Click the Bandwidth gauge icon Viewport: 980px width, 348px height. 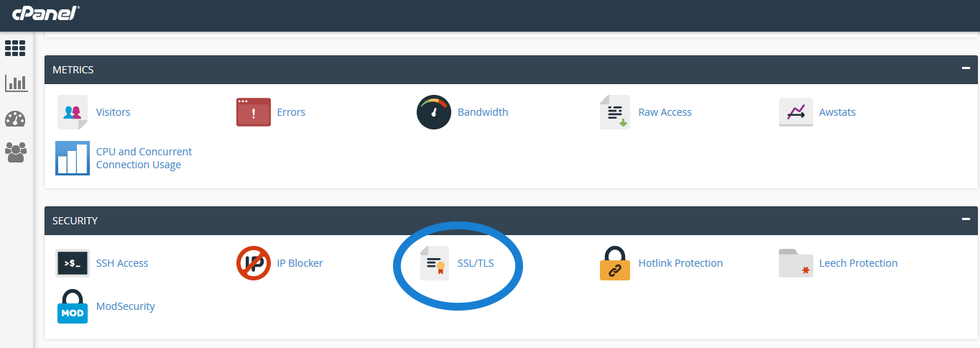pyautogui.click(x=434, y=112)
